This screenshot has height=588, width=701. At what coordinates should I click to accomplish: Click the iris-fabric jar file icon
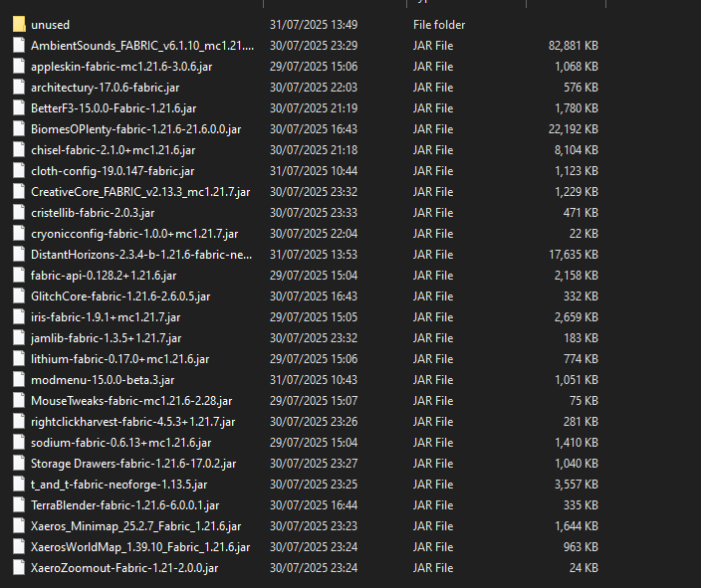point(19,317)
